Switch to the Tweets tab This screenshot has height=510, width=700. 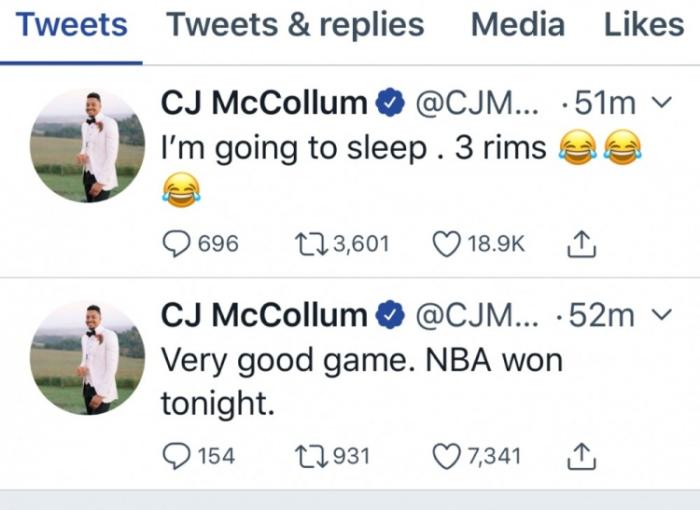tap(72, 25)
